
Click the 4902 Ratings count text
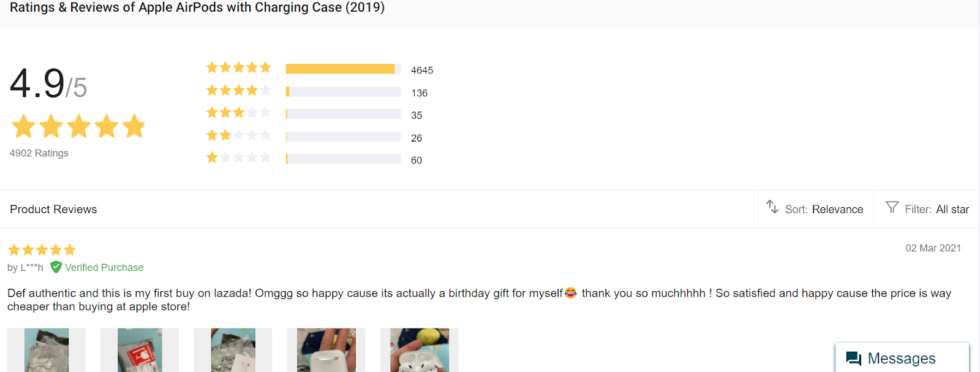click(39, 153)
